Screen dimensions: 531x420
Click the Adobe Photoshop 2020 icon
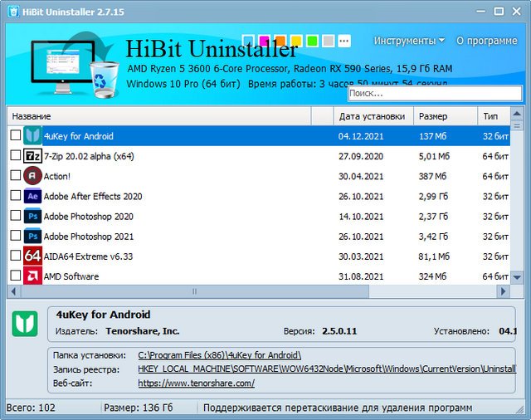pyautogui.click(x=32, y=216)
